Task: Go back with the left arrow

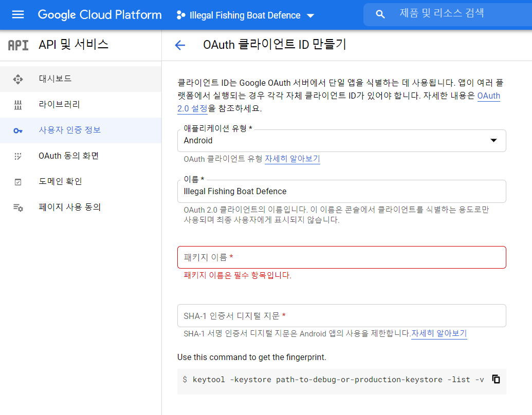Action: [180, 45]
